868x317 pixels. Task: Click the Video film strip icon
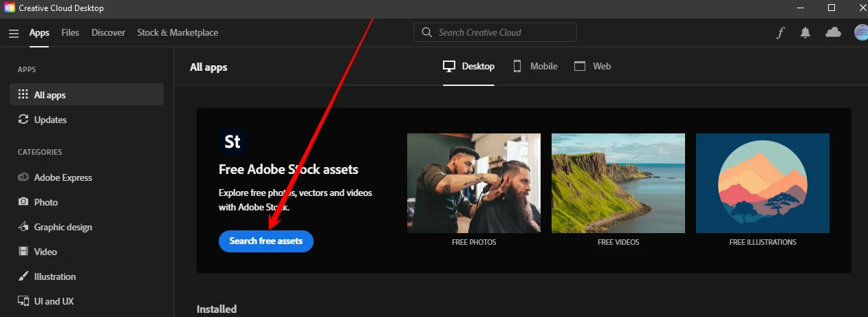click(23, 252)
